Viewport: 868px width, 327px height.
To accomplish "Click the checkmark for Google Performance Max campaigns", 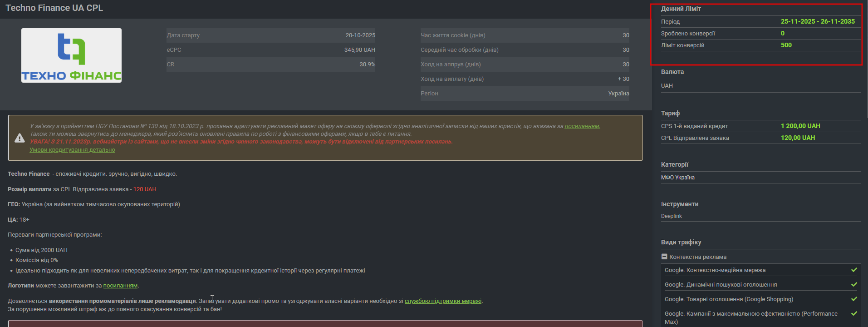I will [854, 314].
